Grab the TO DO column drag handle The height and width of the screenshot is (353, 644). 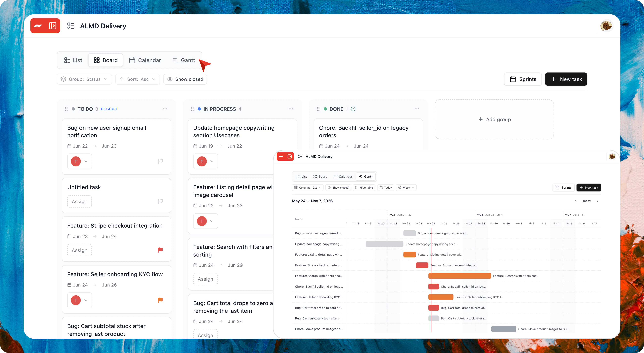66,109
